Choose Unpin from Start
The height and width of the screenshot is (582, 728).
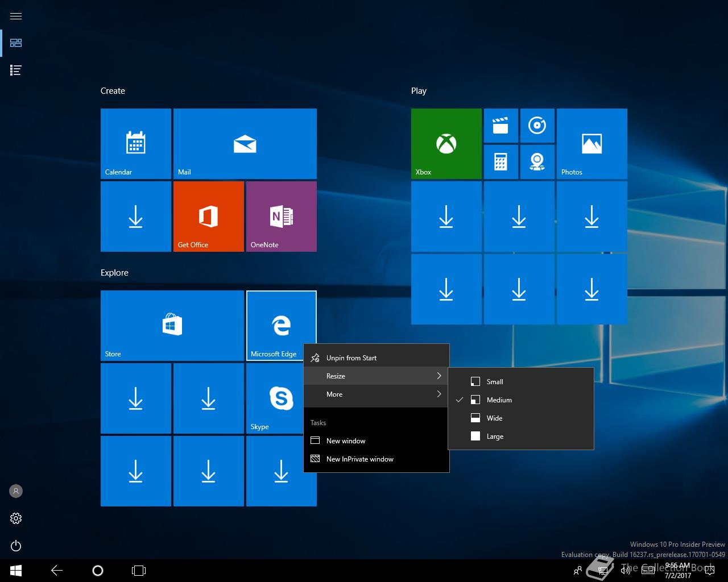(377, 358)
